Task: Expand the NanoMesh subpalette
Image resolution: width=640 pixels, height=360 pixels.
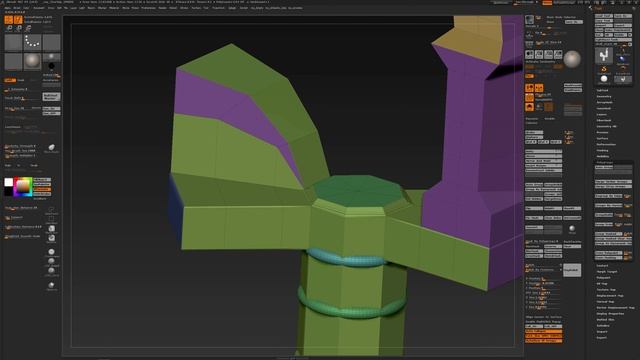Action: tap(604, 109)
